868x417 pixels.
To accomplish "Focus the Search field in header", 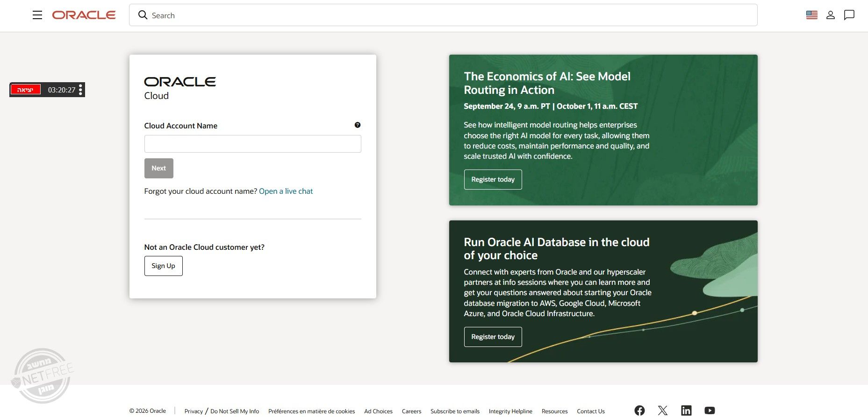I will click(x=443, y=15).
